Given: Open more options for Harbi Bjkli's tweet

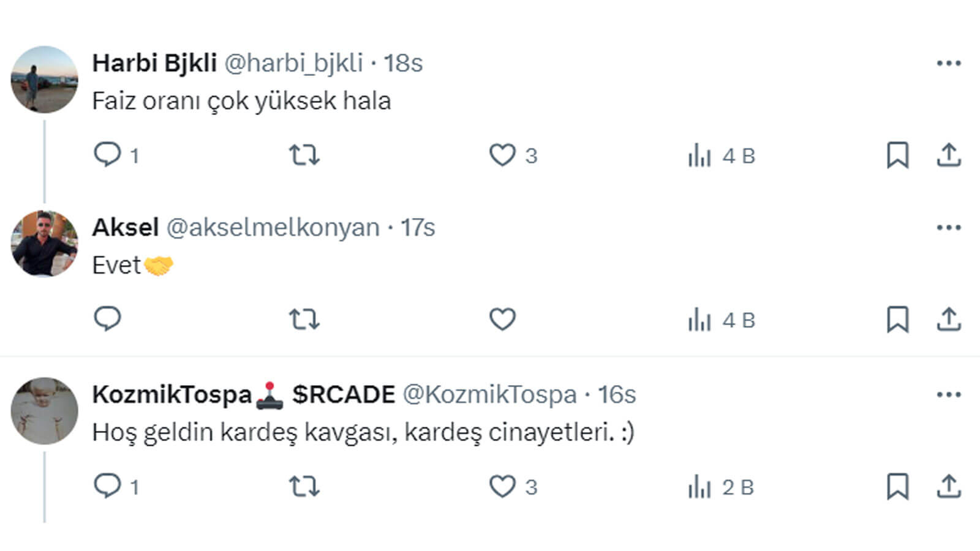Looking at the screenshot, I should [x=949, y=63].
